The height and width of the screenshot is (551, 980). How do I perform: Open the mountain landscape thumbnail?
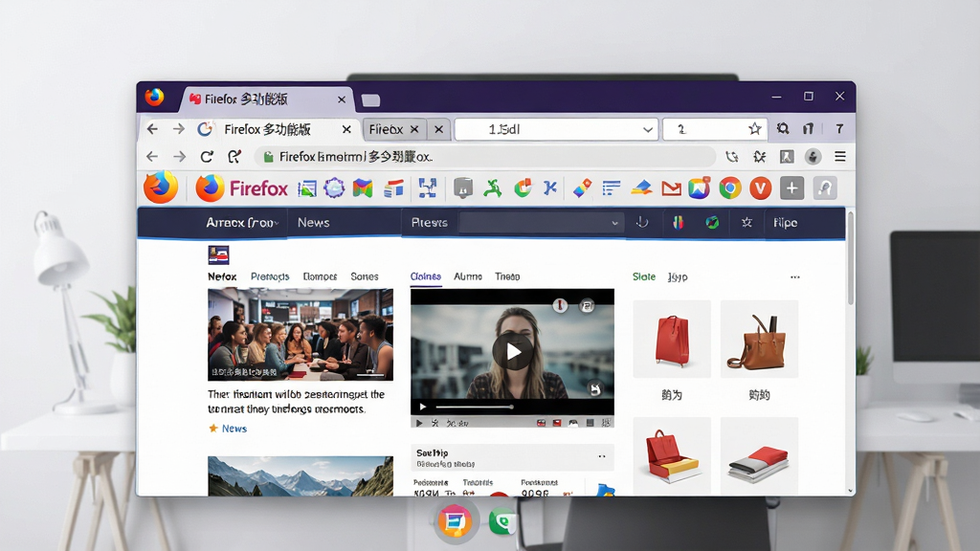pos(301,476)
